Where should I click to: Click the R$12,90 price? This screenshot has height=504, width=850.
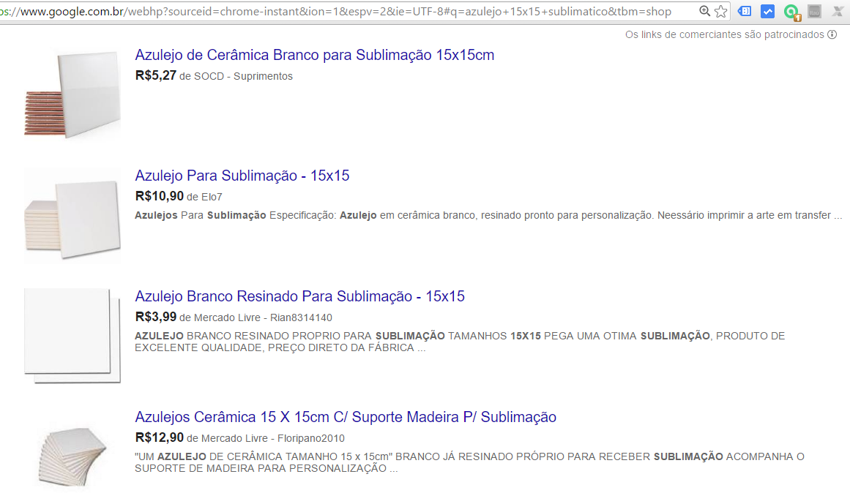(160, 438)
